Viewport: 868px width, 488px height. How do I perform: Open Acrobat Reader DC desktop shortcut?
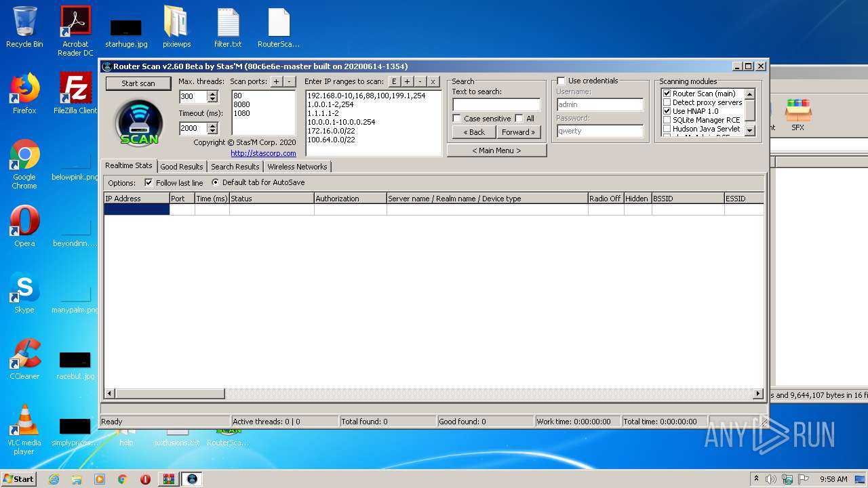[75, 32]
